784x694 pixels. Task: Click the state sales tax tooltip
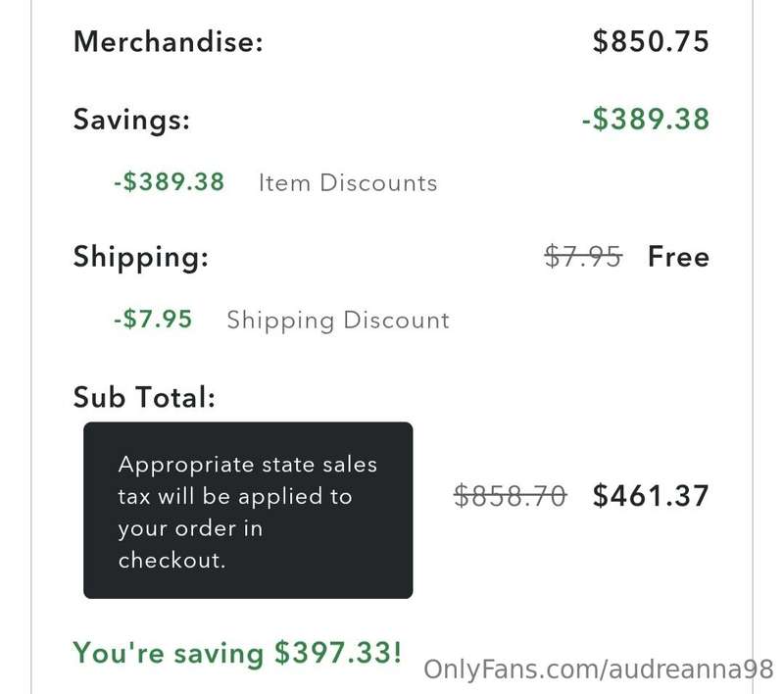pos(248,510)
